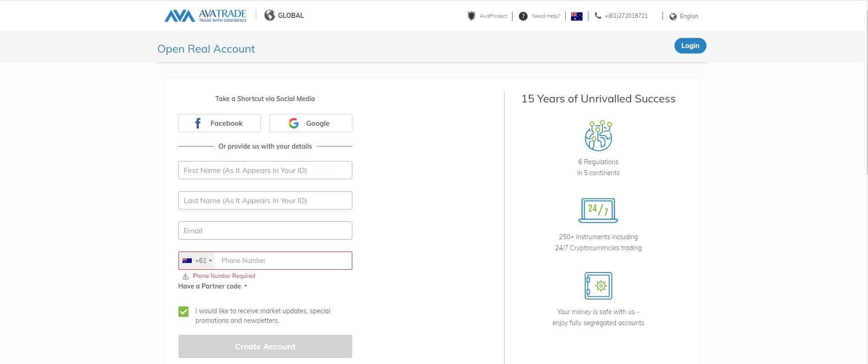This screenshot has height=364, width=868.
Task: Focus the Last Name input field
Action: point(265,200)
